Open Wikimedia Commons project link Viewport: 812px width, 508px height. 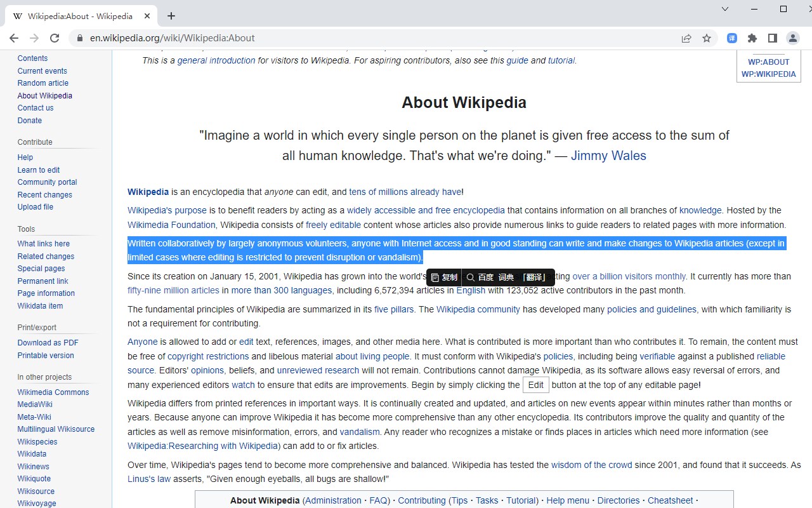[x=53, y=392]
